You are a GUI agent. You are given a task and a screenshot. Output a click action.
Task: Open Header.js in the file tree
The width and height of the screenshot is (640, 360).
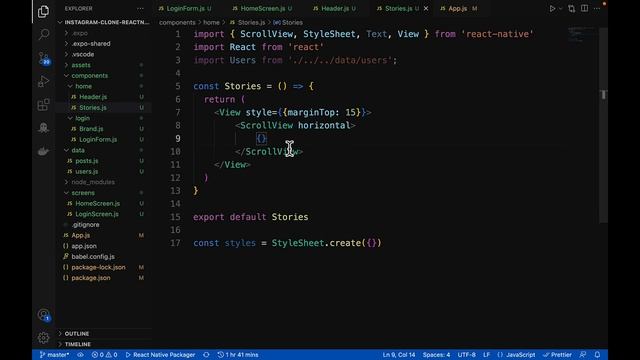[93, 97]
